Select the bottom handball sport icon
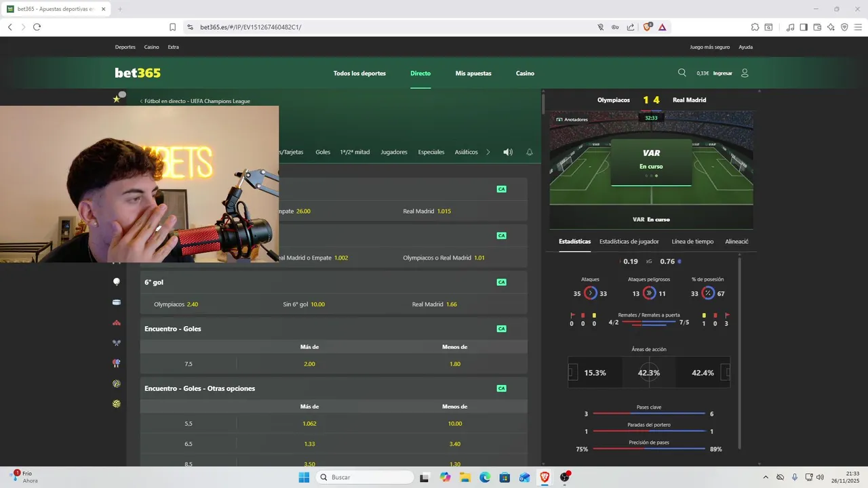This screenshot has height=488, width=868. 117,404
